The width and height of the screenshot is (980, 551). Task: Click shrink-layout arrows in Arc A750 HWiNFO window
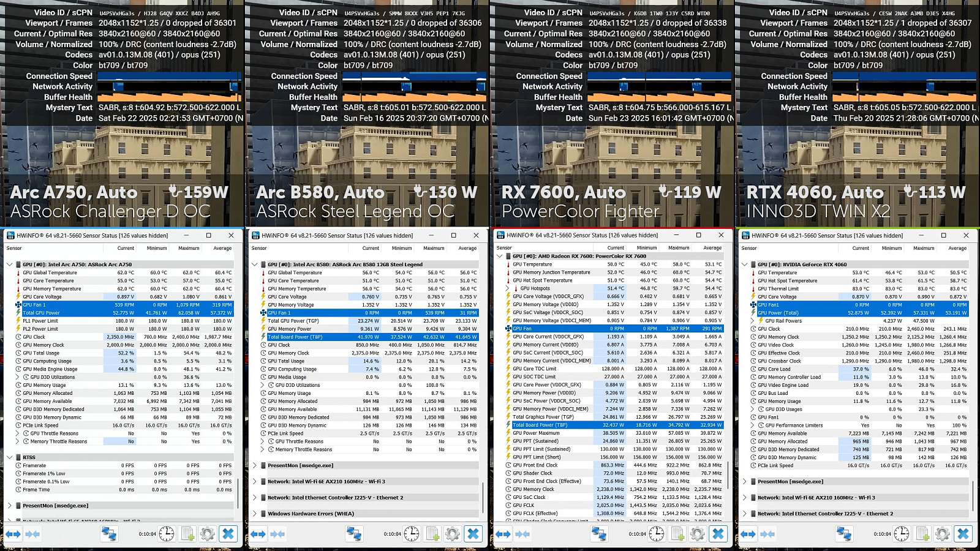(32, 534)
